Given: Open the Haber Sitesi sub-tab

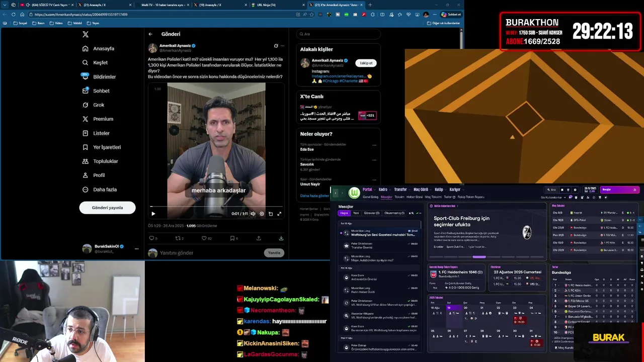Looking at the screenshot, I should tap(415, 197).
